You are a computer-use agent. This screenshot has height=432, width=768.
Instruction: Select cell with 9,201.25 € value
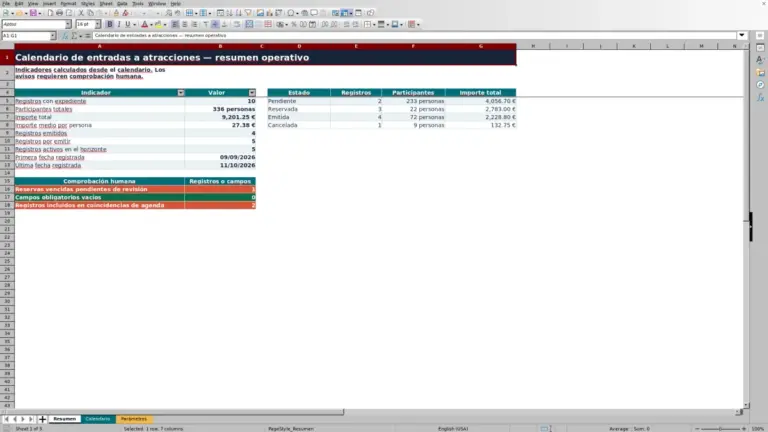coord(220,117)
